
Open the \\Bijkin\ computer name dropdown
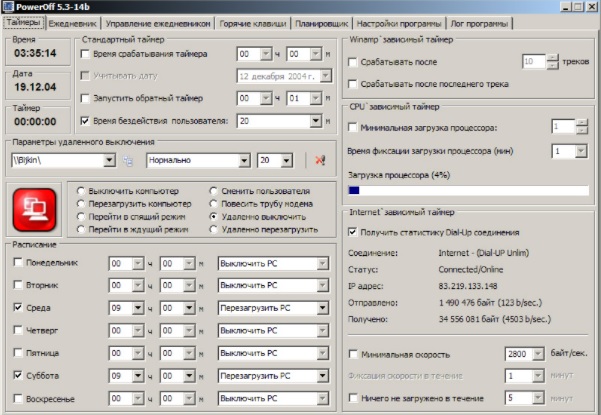point(109,160)
